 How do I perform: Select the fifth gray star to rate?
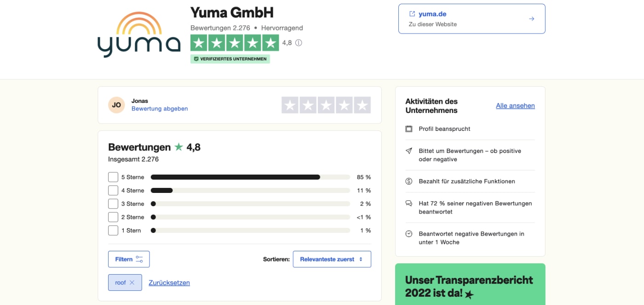[x=363, y=105]
